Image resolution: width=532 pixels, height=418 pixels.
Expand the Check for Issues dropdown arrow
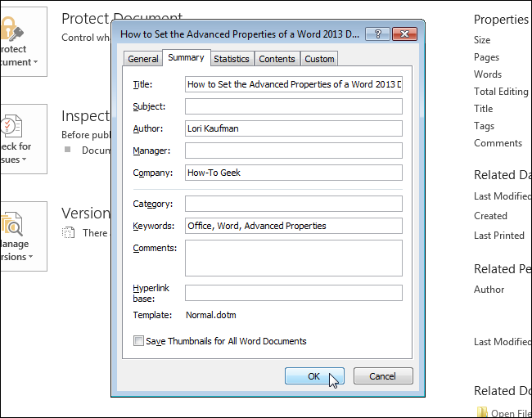click(x=24, y=160)
